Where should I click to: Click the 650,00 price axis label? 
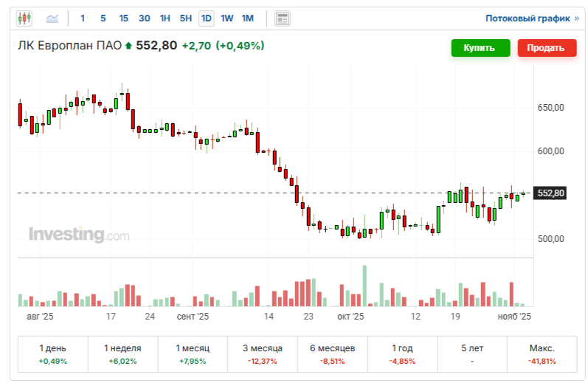(x=550, y=108)
